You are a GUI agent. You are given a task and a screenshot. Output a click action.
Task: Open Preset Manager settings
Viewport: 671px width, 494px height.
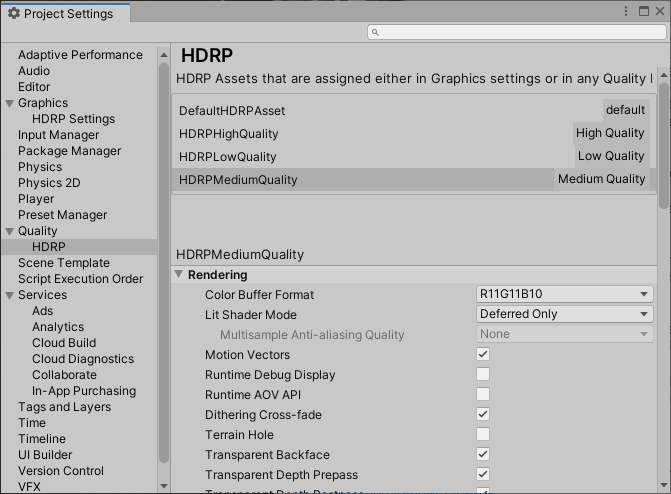(x=62, y=215)
